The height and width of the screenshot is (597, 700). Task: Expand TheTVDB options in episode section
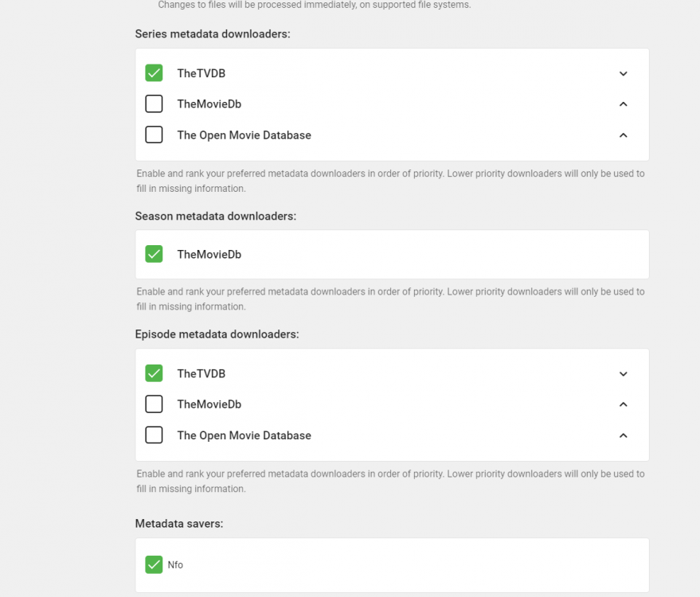(624, 373)
